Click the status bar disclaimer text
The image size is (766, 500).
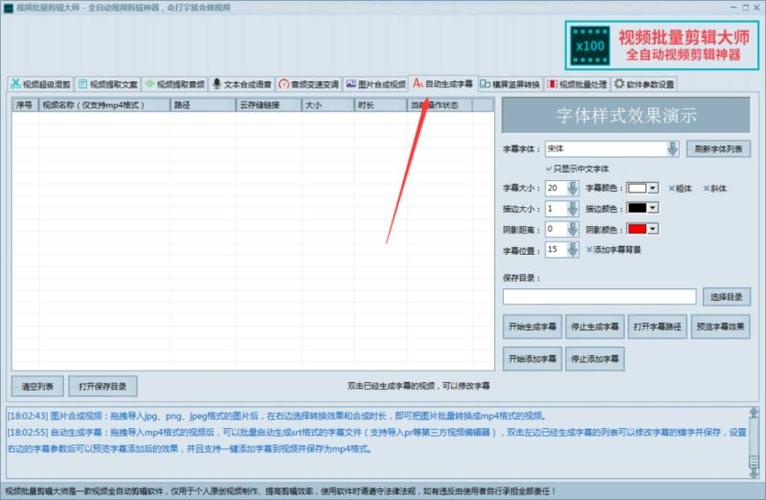pyautogui.click(x=280, y=491)
